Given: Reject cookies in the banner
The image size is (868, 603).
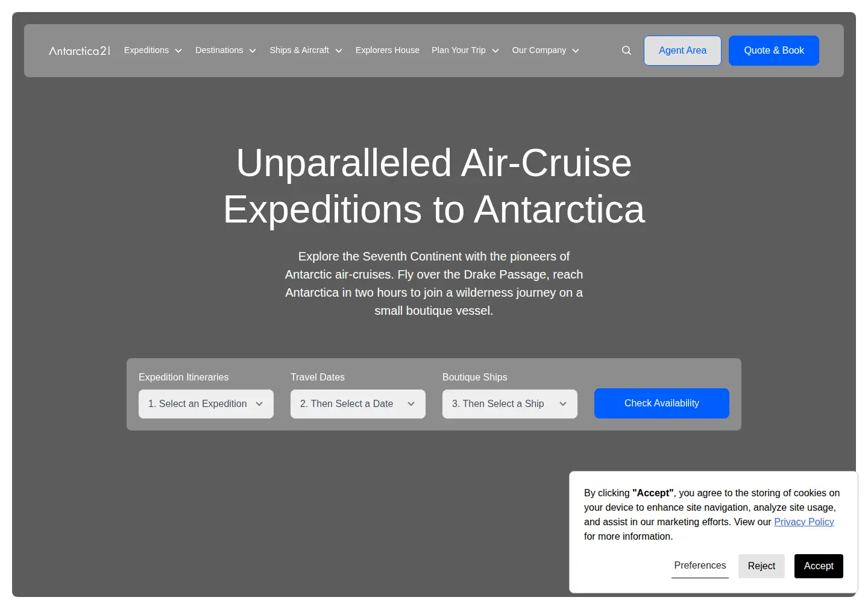Looking at the screenshot, I should [761, 566].
